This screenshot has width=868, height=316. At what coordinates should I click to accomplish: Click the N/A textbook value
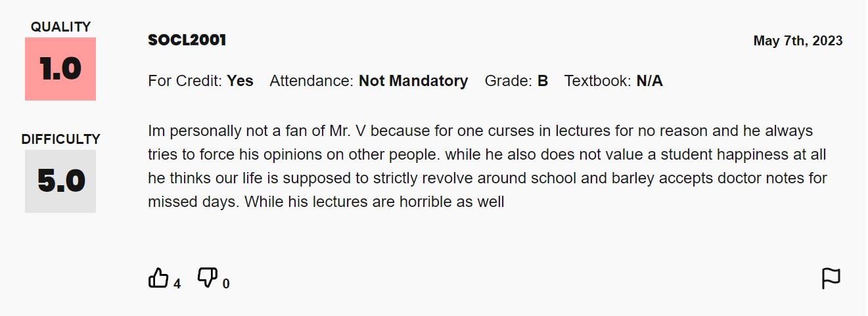coord(650,81)
